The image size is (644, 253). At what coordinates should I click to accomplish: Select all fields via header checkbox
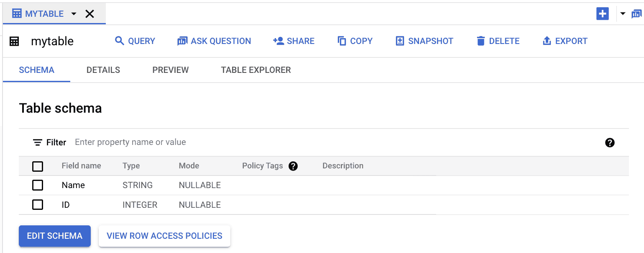click(x=38, y=166)
